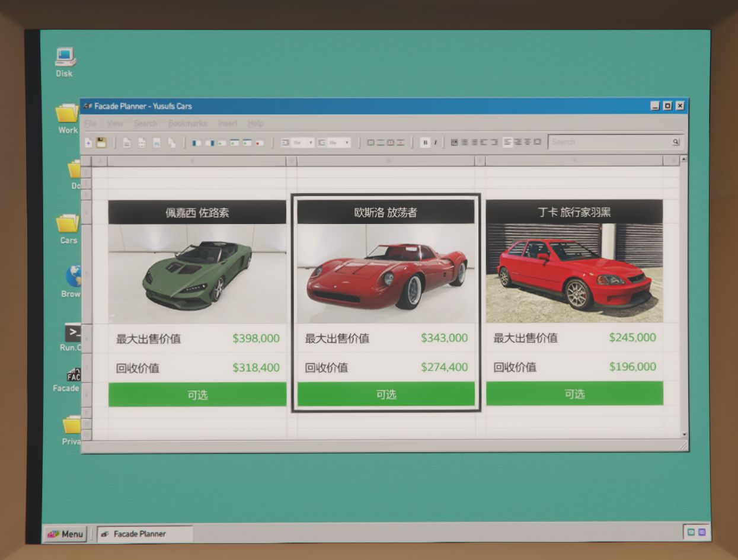Open the Insert menu
This screenshot has height=560, width=738.
tap(228, 123)
